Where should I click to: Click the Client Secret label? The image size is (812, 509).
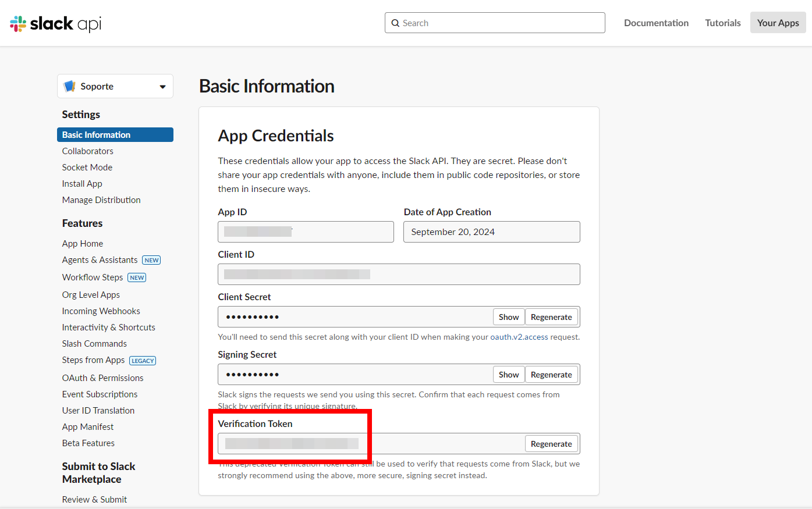[x=244, y=297]
